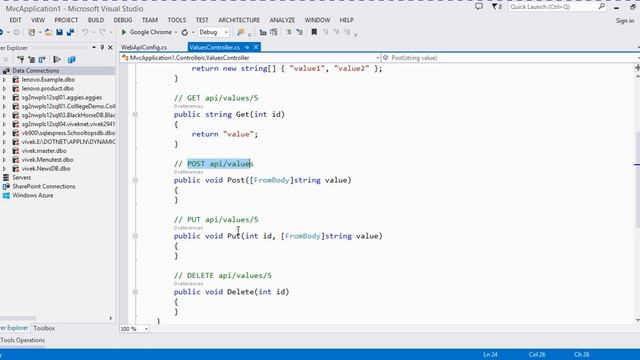Screen dimensions: 640x360
Task: Click the Open File toolbar icon
Action: pyautogui.click(x=48, y=32)
